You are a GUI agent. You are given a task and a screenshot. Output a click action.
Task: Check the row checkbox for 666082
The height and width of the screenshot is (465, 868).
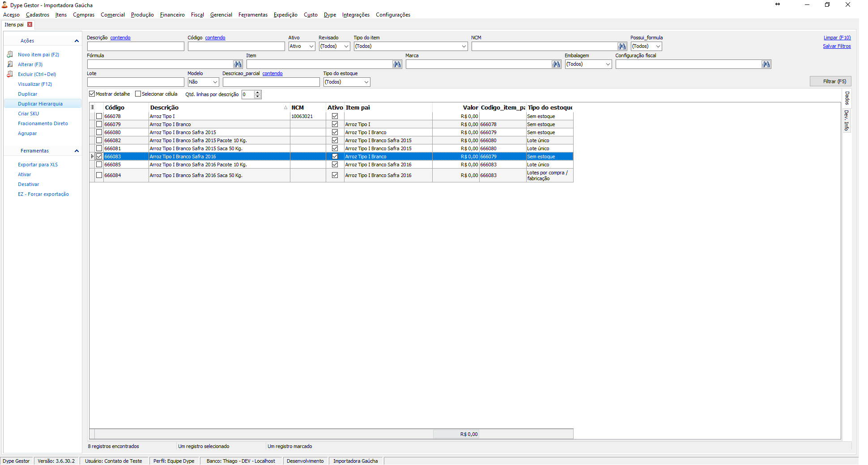point(99,140)
